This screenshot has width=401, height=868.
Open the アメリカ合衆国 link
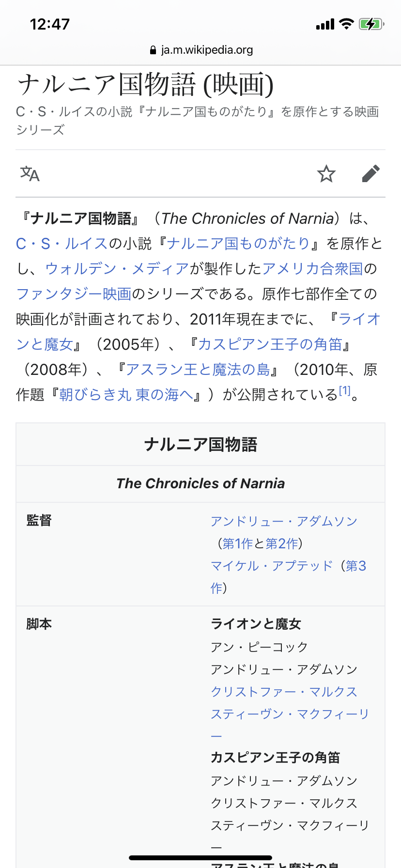click(x=312, y=268)
